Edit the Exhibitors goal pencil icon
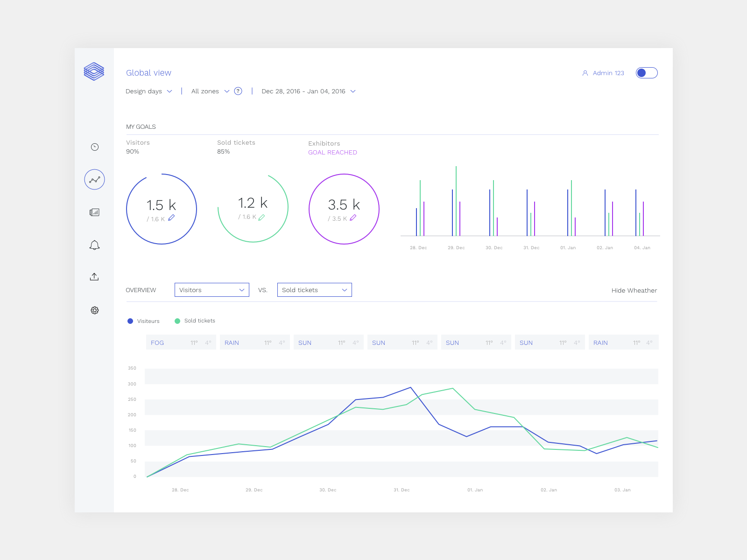Image resolution: width=747 pixels, height=560 pixels. tap(353, 217)
